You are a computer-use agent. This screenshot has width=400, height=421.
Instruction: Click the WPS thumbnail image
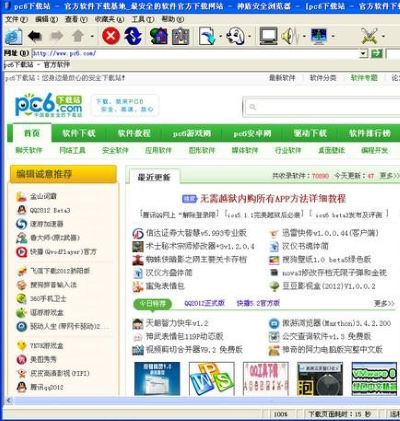(x=212, y=379)
